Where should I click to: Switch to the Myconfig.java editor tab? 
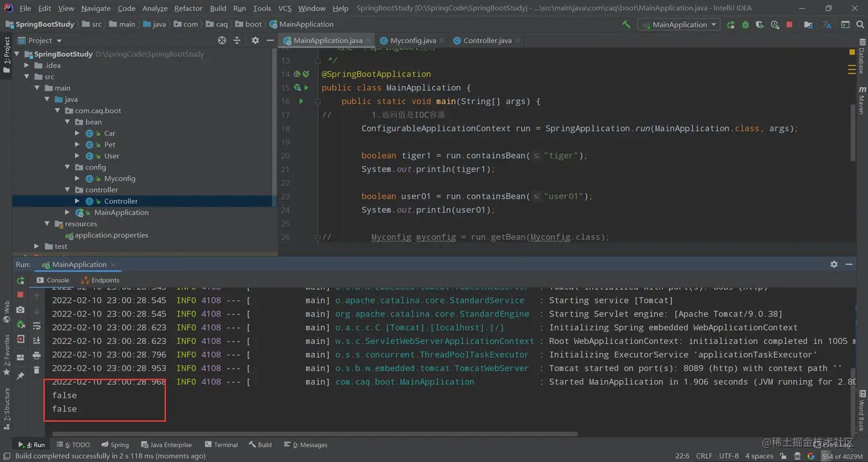pos(413,41)
